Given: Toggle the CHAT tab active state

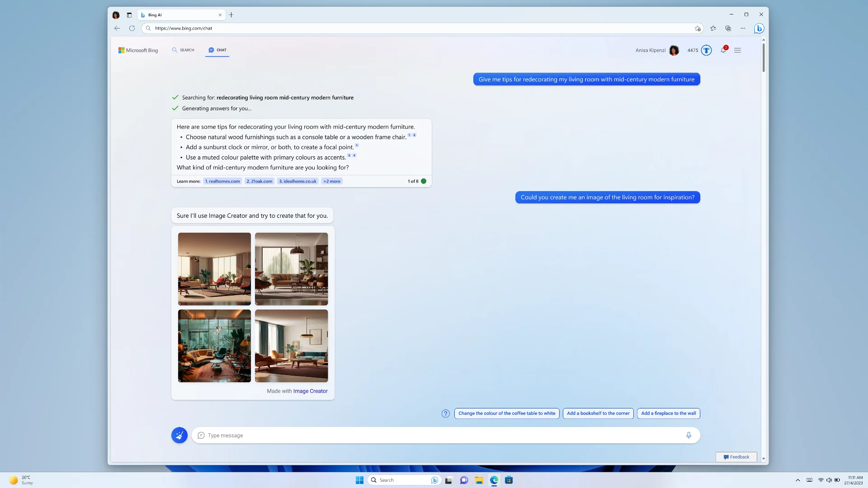Looking at the screenshot, I should pyautogui.click(x=217, y=50).
